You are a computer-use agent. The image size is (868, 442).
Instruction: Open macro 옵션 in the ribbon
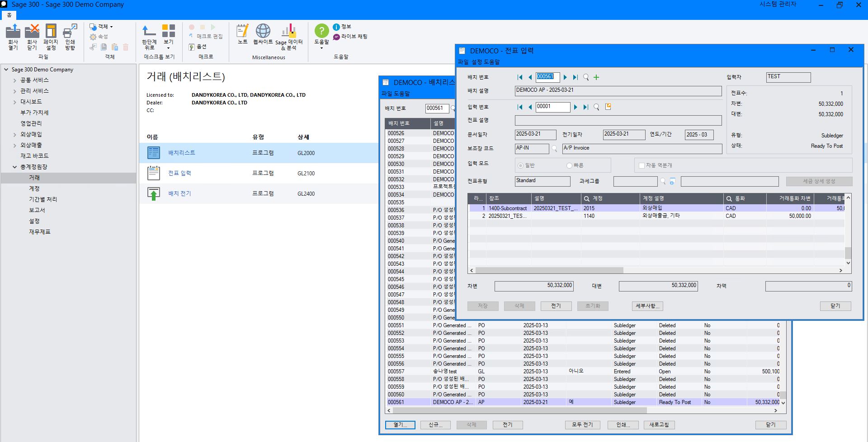[x=198, y=47]
